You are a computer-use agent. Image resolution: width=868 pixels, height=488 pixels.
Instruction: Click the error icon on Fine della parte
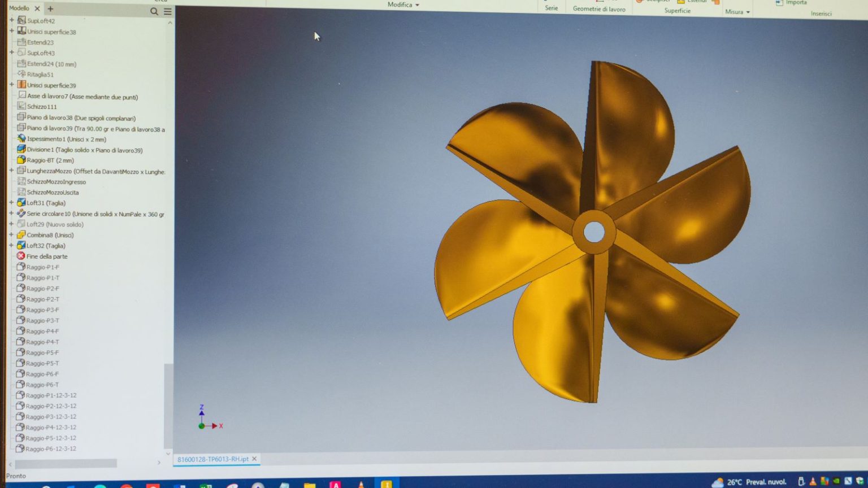20,256
